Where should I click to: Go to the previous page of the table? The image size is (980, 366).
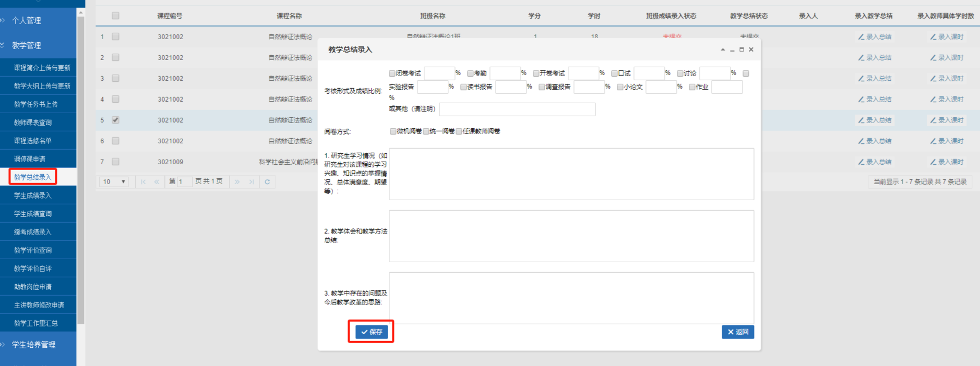[157, 182]
